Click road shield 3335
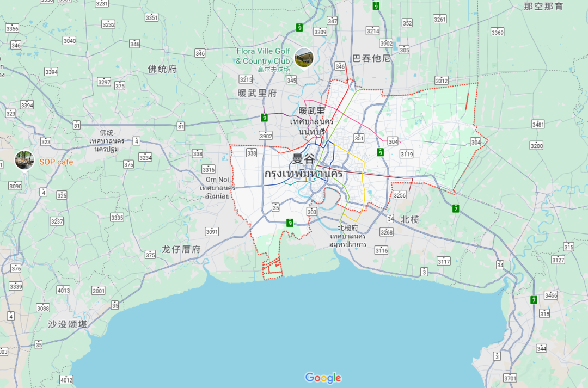Image resolution: width=588 pixels, height=388 pixels. [117, 218]
